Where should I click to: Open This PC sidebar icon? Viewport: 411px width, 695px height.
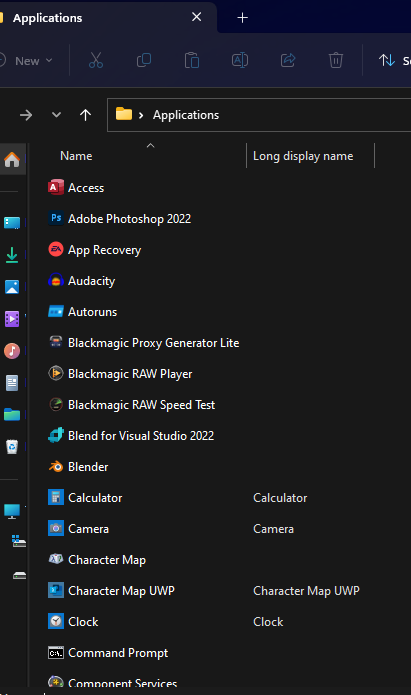point(12,511)
